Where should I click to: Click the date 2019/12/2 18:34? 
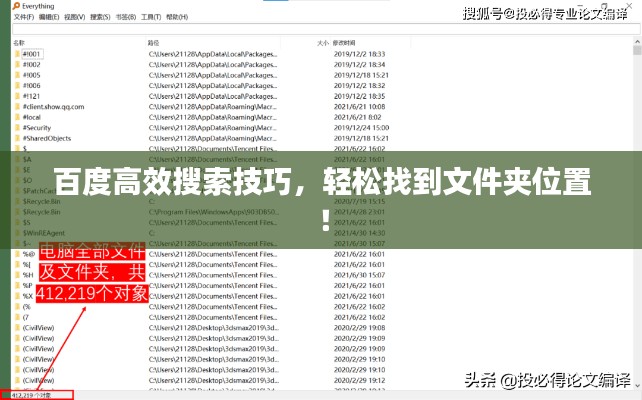pyautogui.click(x=359, y=65)
